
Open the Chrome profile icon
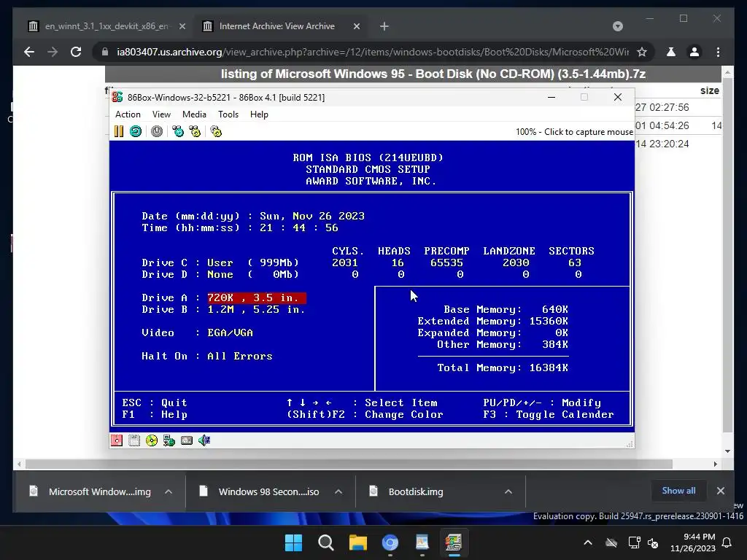pyautogui.click(x=694, y=52)
